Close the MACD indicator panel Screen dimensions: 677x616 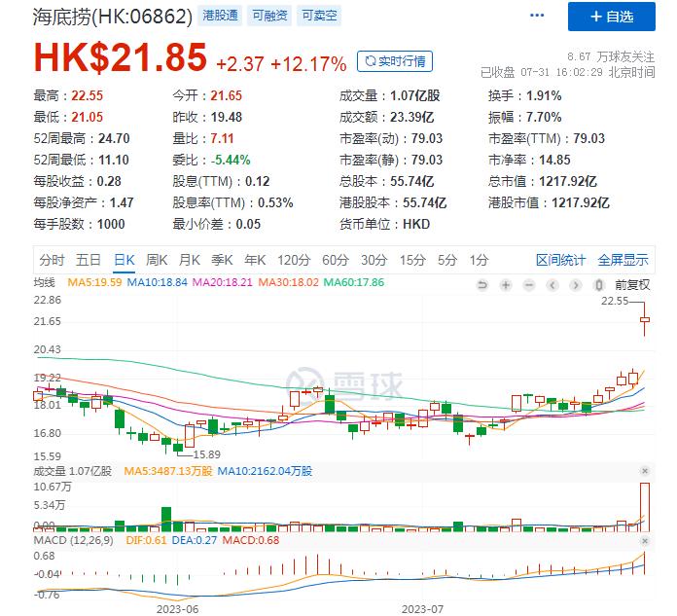point(645,541)
